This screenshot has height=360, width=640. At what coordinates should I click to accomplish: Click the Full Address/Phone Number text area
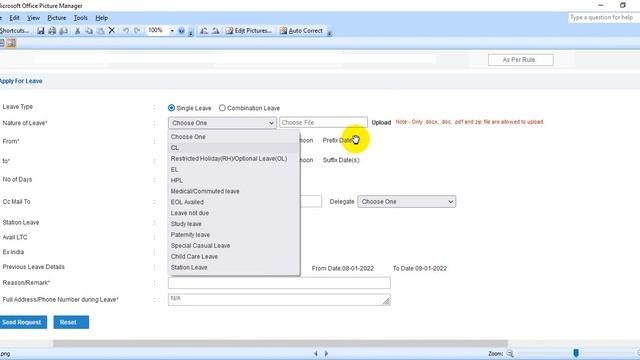(279, 300)
